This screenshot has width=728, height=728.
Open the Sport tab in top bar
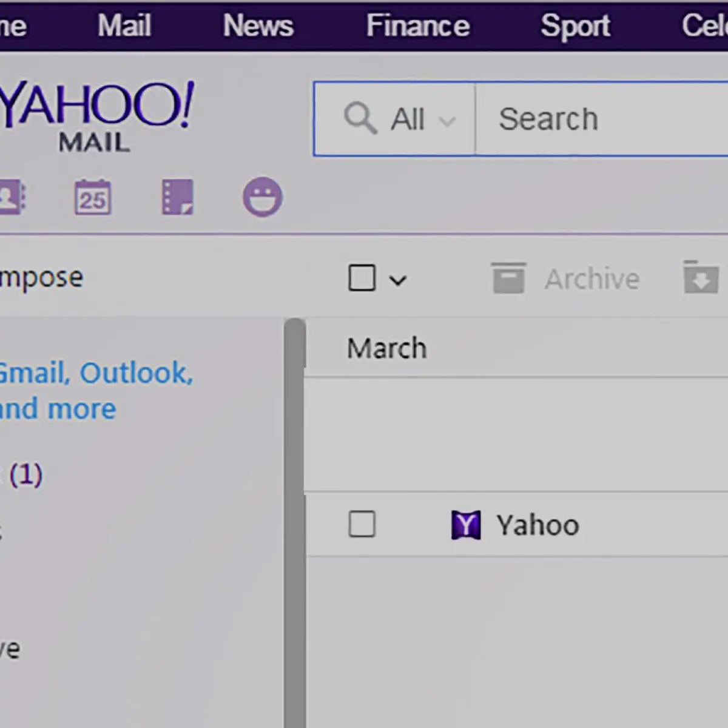[x=575, y=26]
